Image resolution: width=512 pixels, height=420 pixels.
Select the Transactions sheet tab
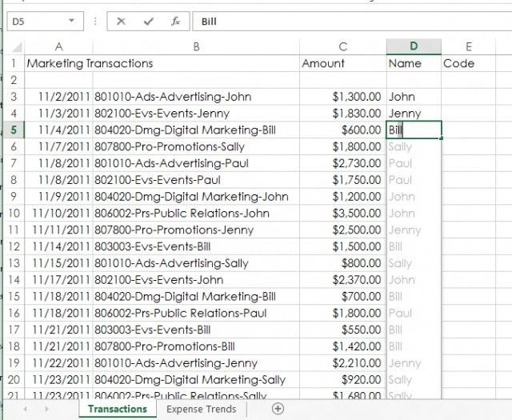coord(117,409)
